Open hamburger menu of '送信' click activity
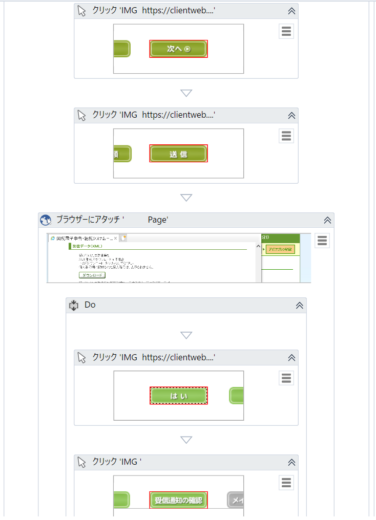The image size is (376, 520). (x=286, y=136)
